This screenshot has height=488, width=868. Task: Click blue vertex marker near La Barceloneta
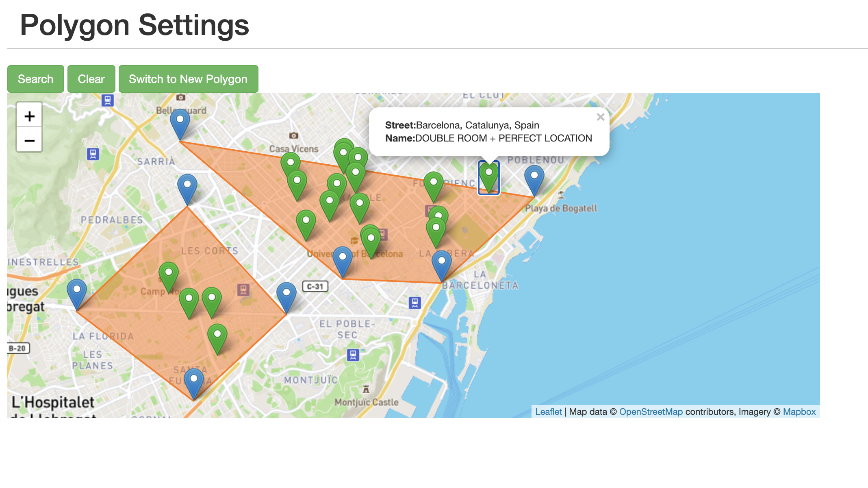coord(441,264)
